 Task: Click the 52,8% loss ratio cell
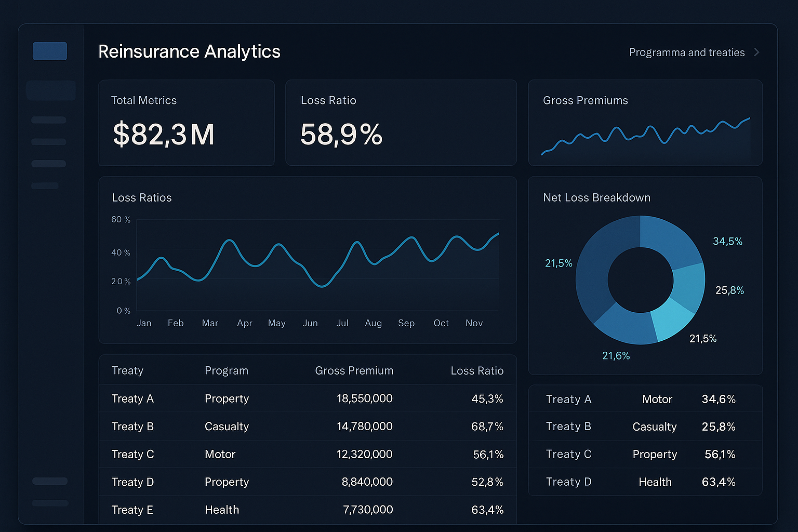[487, 482]
